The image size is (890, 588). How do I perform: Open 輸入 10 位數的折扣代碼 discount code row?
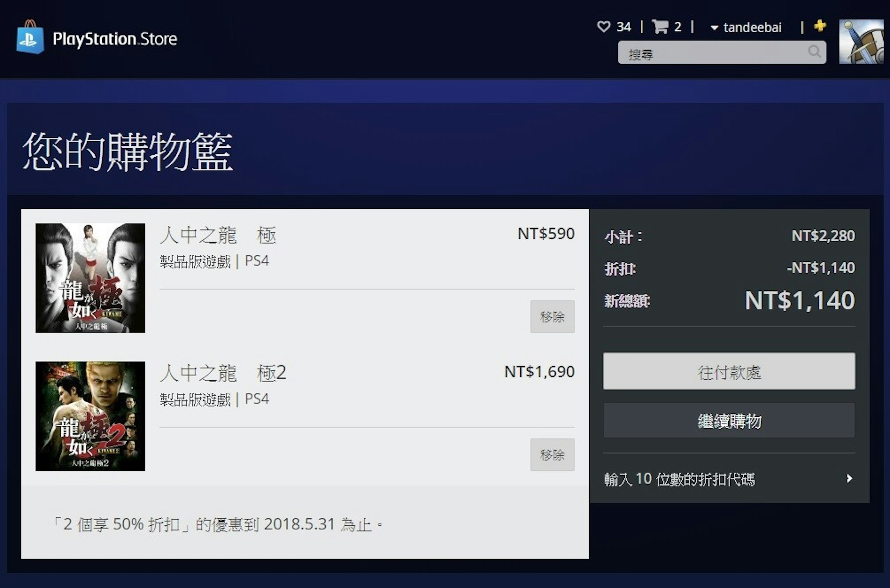tap(729, 479)
